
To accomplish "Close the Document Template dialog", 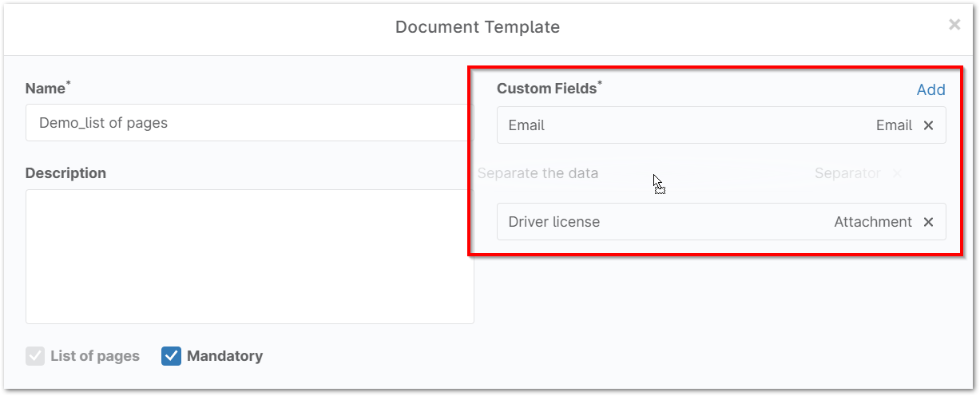I will [x=954, y=25].
